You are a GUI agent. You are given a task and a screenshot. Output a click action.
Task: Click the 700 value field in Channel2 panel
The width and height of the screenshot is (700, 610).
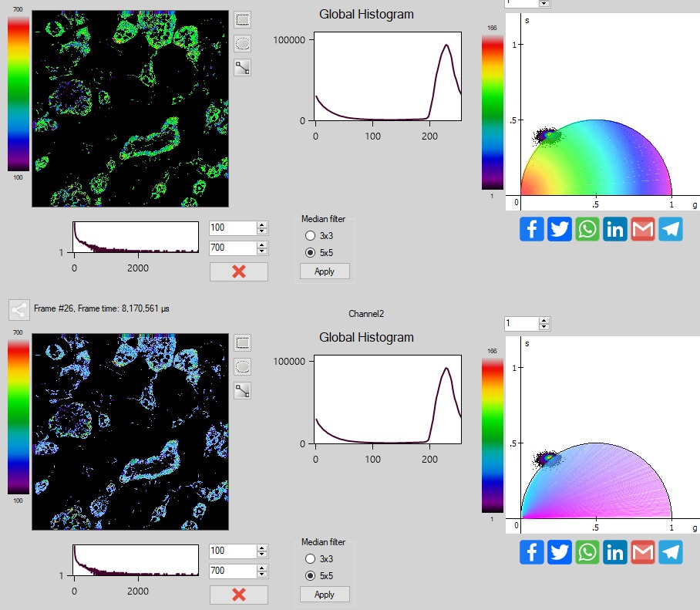231,571
